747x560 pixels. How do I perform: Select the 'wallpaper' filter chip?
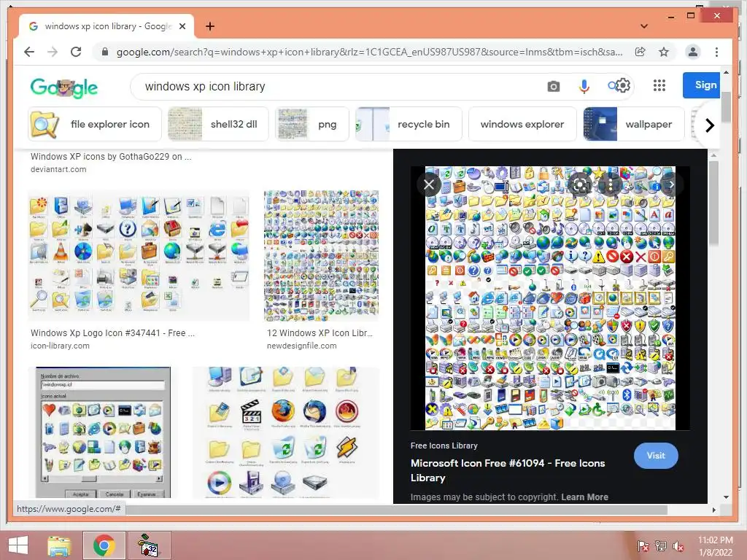[634, 124]
